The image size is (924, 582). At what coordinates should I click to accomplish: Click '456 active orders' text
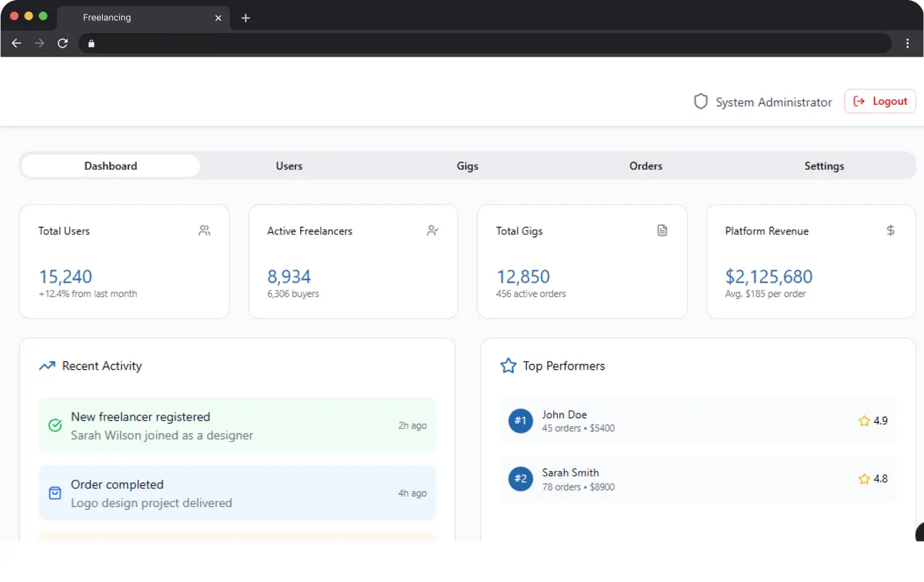pyautogui.click(x=531, y=294)
